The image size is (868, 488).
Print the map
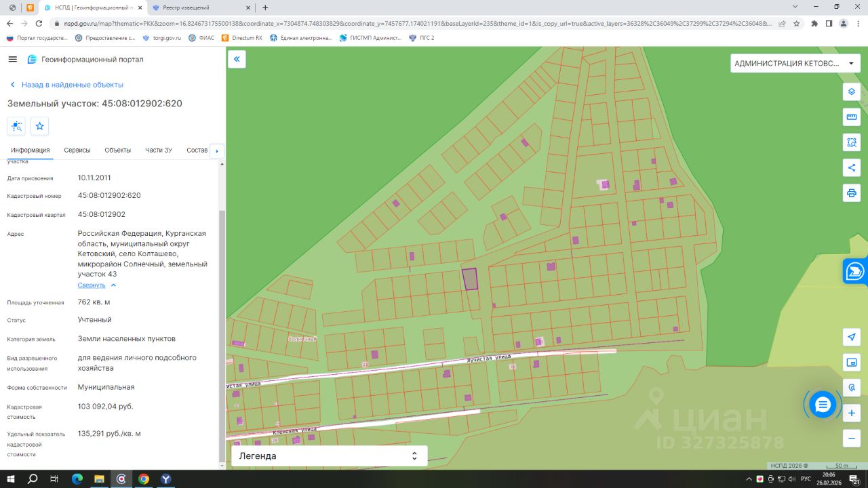point(852,193)
